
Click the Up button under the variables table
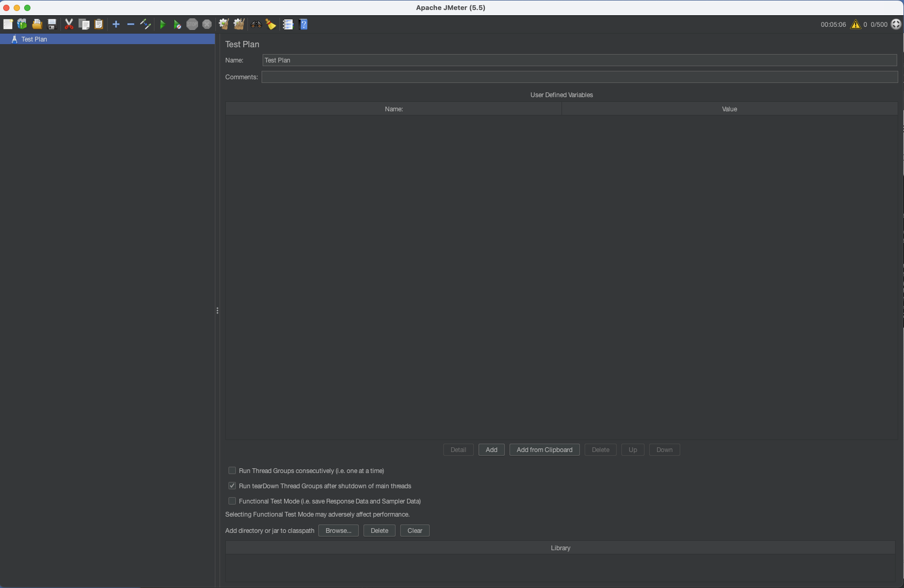[x=633, y=450]
